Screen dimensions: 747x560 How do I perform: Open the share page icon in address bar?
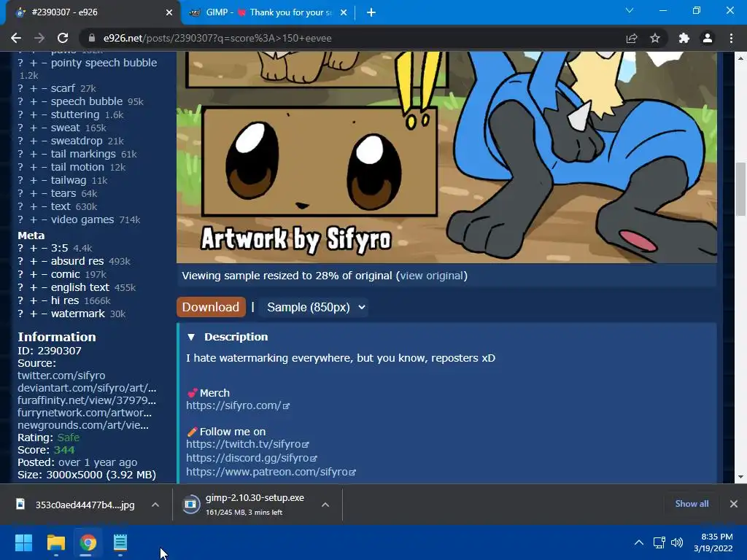click(x=632, y=38)
